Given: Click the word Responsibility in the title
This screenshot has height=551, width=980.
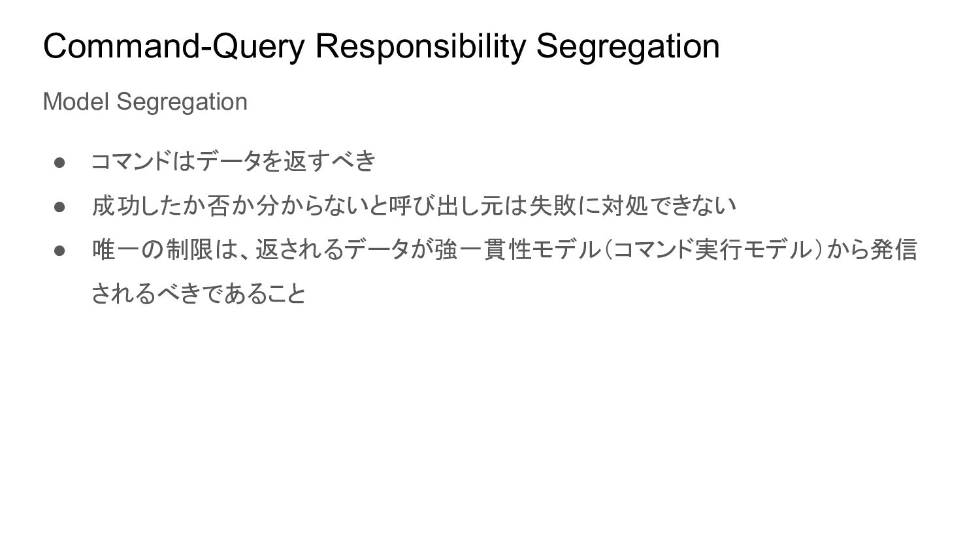Looking at the screenshot, I should coord(420,46).
